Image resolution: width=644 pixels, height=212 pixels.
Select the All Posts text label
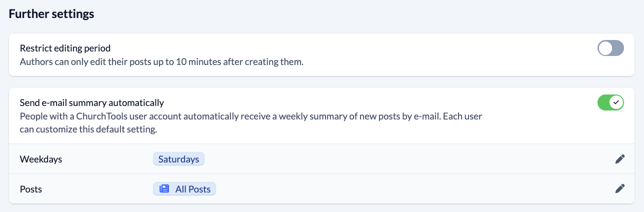(193, 189)
